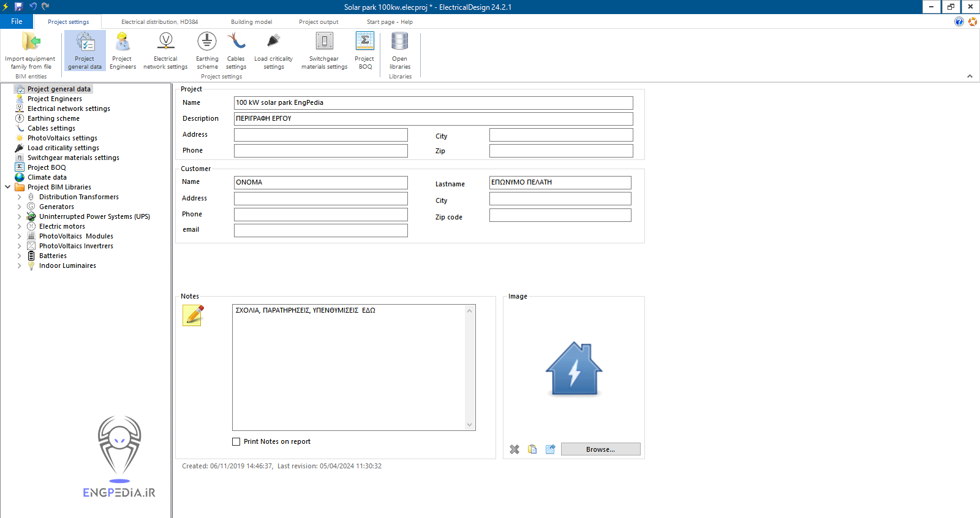Click the notes edit pencil icon
The image size is (980, 518).
coord(194,316)
